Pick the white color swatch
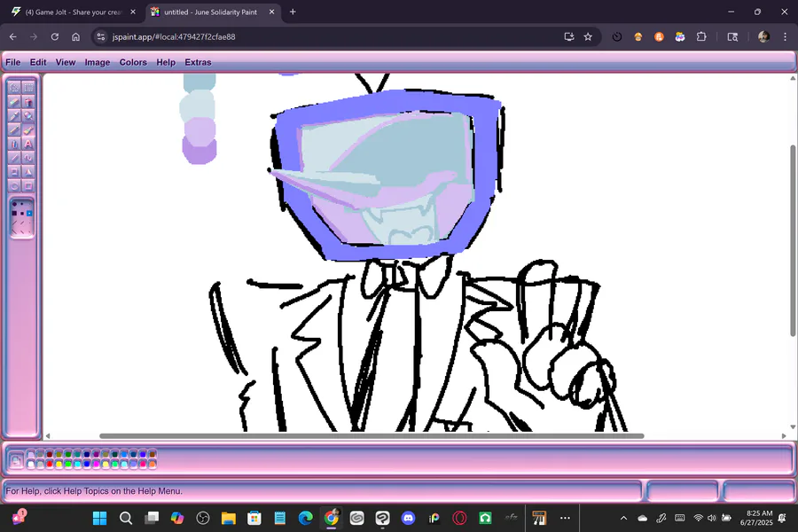Image resolution: width=798 pixels, height=532 pixels. 31,465
